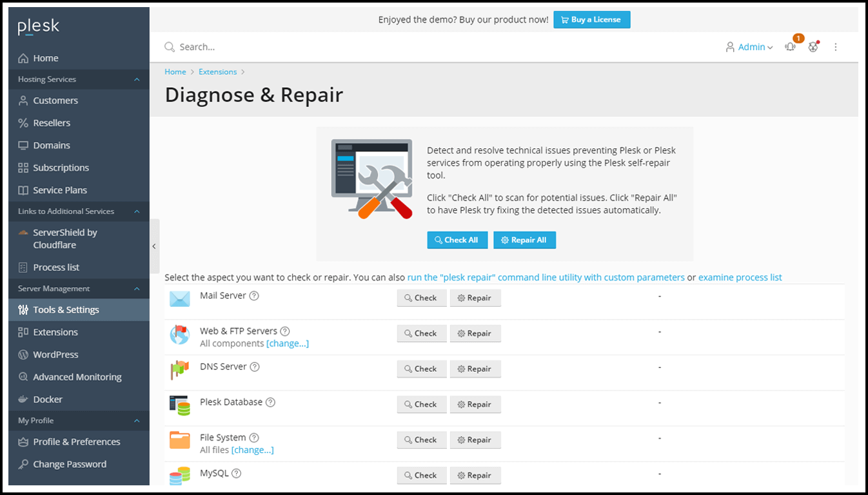Click the MySQL database icon
Viewport: 868px width, 495px height.
180,476
